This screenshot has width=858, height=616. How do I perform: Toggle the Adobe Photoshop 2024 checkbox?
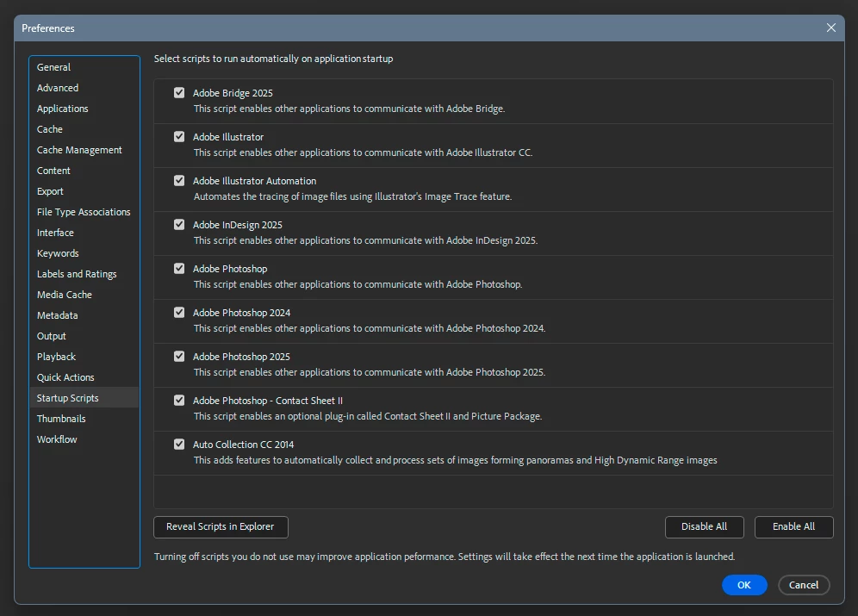pos(179,312)
